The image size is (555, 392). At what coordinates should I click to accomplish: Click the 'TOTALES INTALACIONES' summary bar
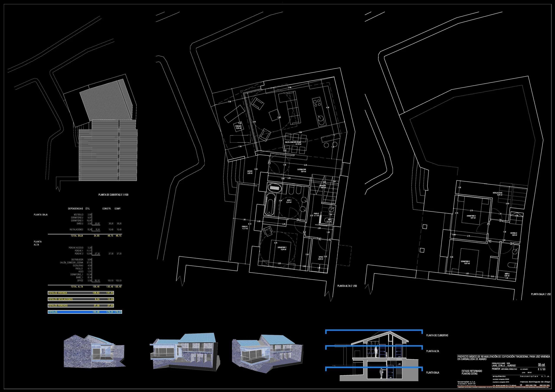[81, 299]
